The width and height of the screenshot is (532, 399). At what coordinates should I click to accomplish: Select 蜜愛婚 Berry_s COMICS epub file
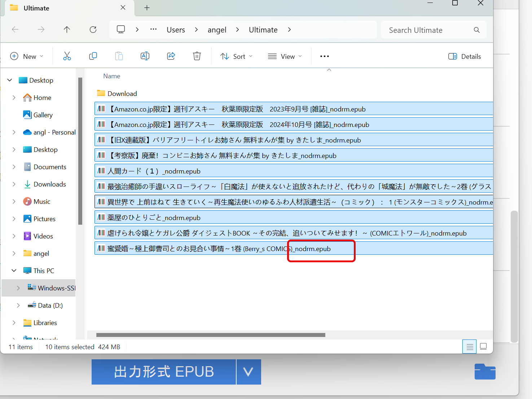[294, 249]
